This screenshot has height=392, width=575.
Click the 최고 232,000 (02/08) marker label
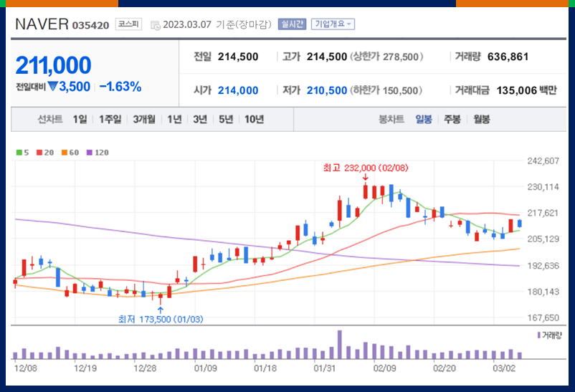(x=366, y=168)
